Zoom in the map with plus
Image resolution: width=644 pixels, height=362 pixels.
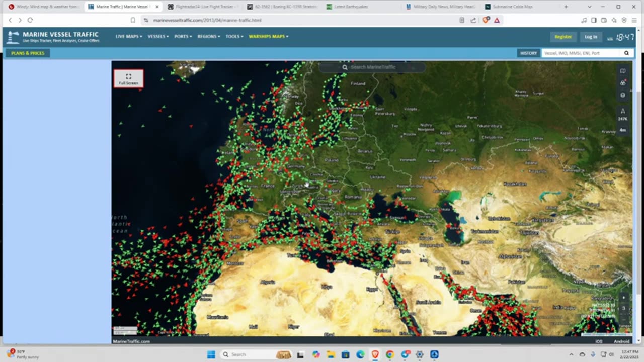623,298
